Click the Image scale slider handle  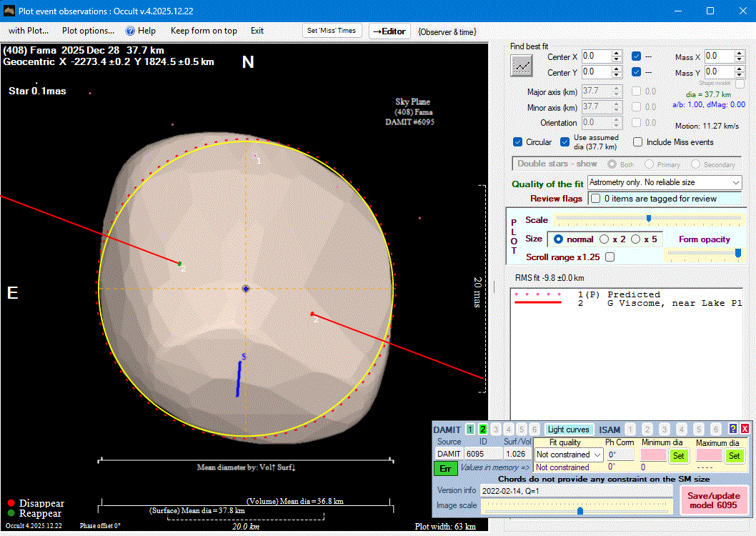pos(580,510)
